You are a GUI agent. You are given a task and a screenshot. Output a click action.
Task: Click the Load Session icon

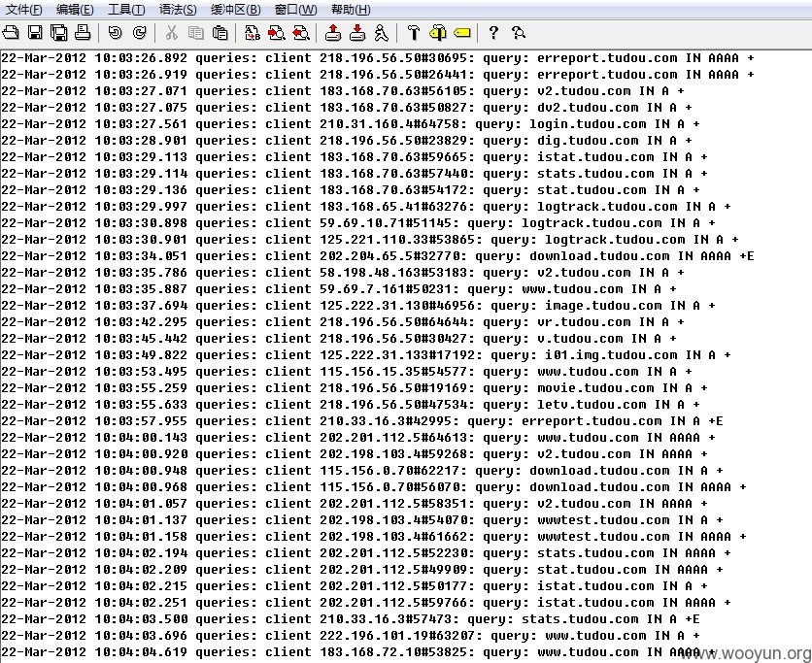[333, 33]
